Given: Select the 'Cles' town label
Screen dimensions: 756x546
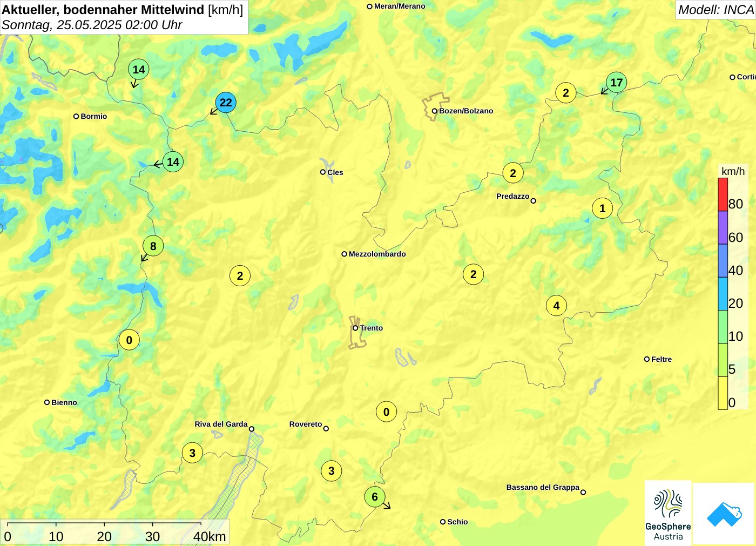Looking at the screenshot, I should point(335,172).
